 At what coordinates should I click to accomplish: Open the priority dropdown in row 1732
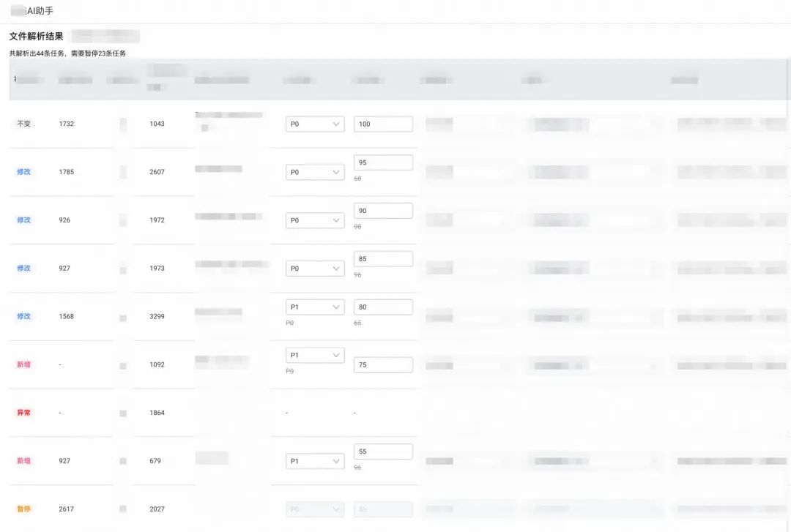315,124
